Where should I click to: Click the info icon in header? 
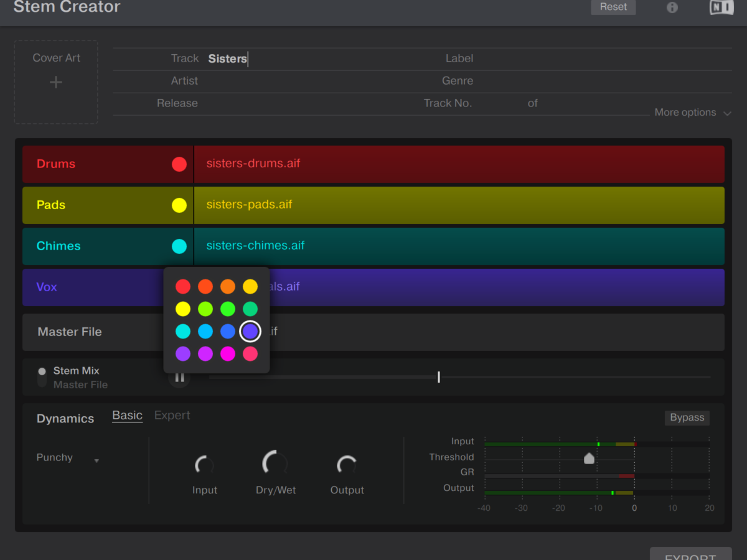coord(672,7)
